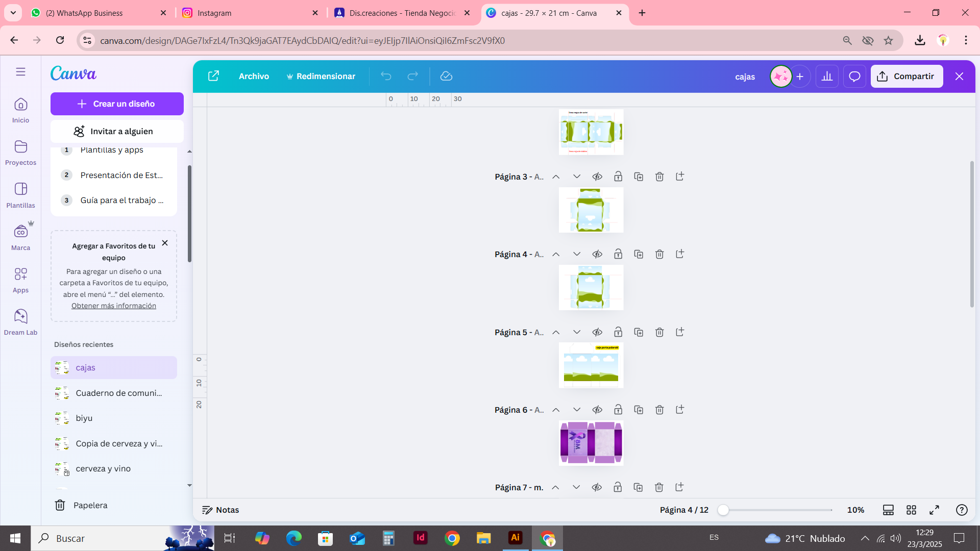This screenshot has width=980, height=551.
Task: Open the Archivo menu
Action: click(254, 77)
